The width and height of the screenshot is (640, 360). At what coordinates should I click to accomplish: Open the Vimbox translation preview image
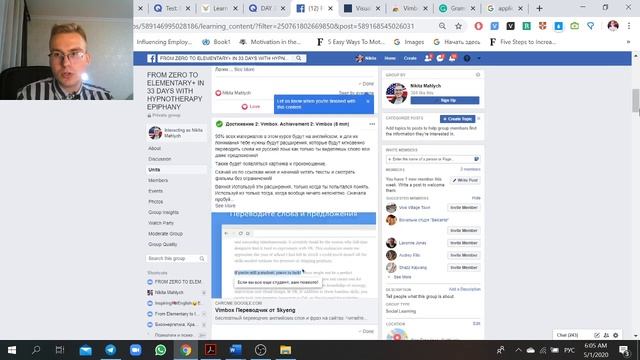click(x=293, y=255)
